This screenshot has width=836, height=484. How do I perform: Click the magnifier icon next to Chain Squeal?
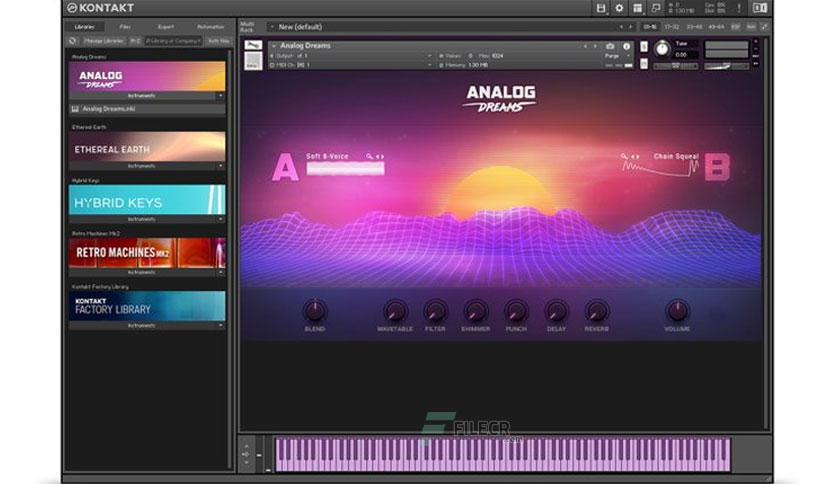624,156
